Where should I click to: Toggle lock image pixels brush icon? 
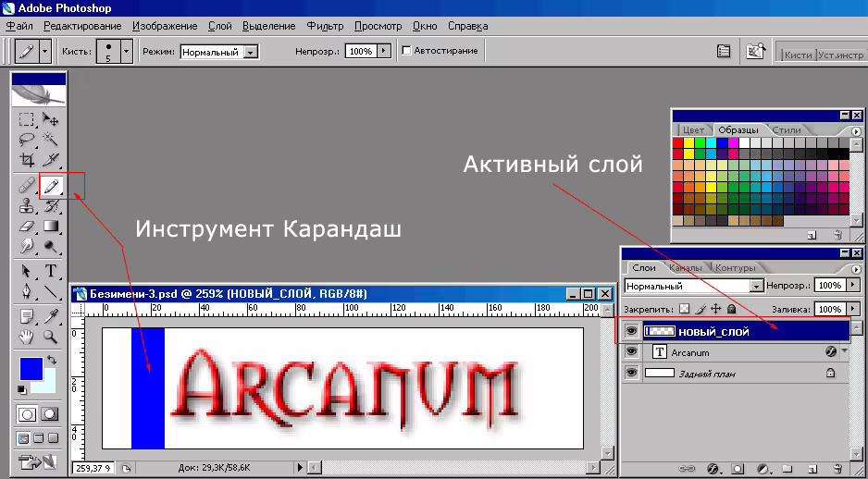[x=700, y=309]
